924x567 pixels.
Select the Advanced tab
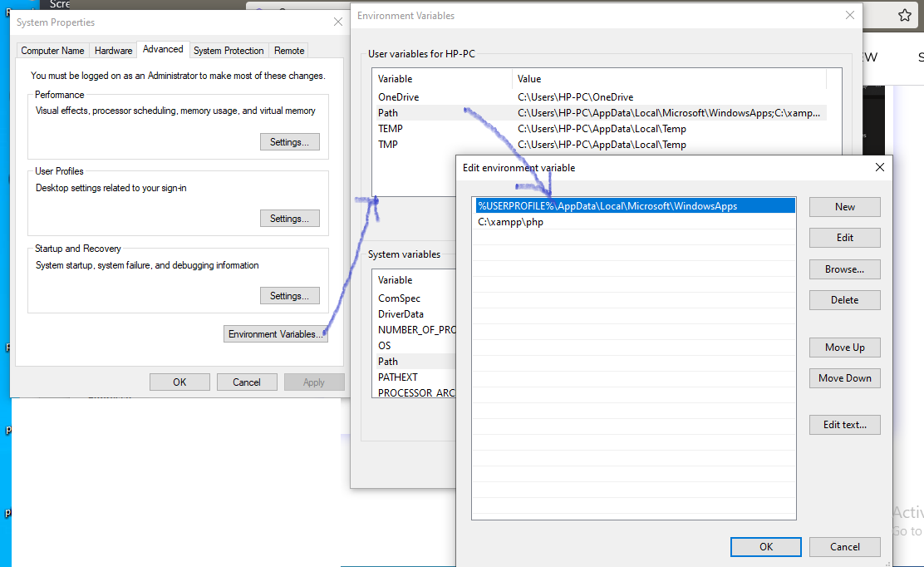163,50
